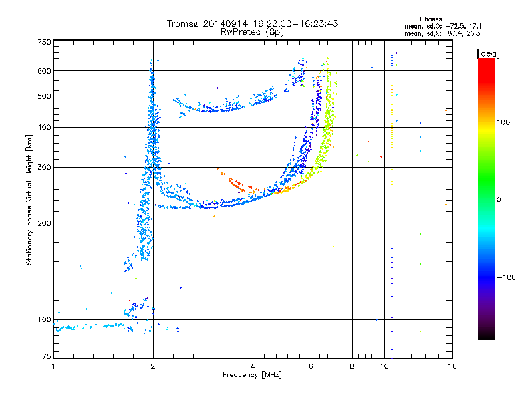Viewport: 532px width, 399px height.
Task: Click the 'Stationary phase Virtual Height [km]' label
Action: pos(29,199)
